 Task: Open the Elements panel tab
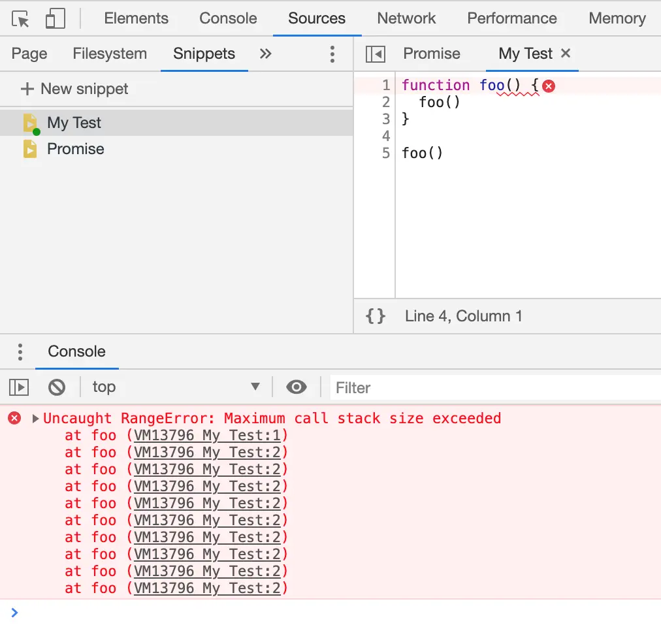coord(136,18)
